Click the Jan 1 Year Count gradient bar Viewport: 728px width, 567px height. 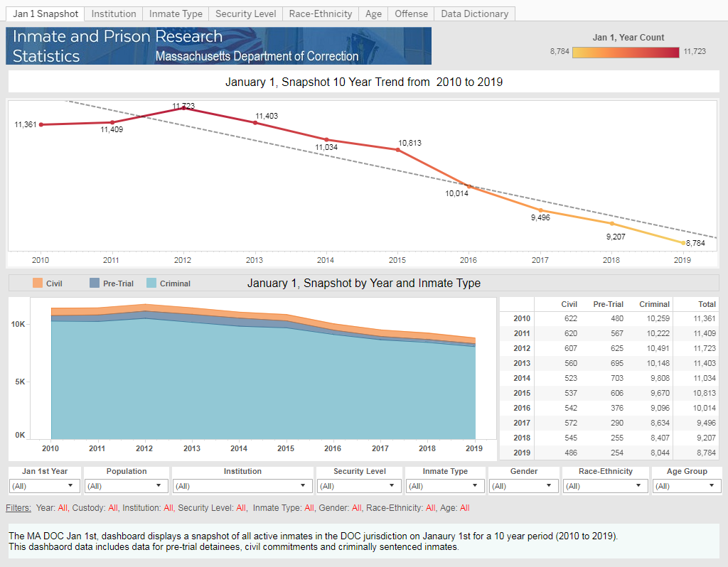pyautogui.click(x=626, y=52)
